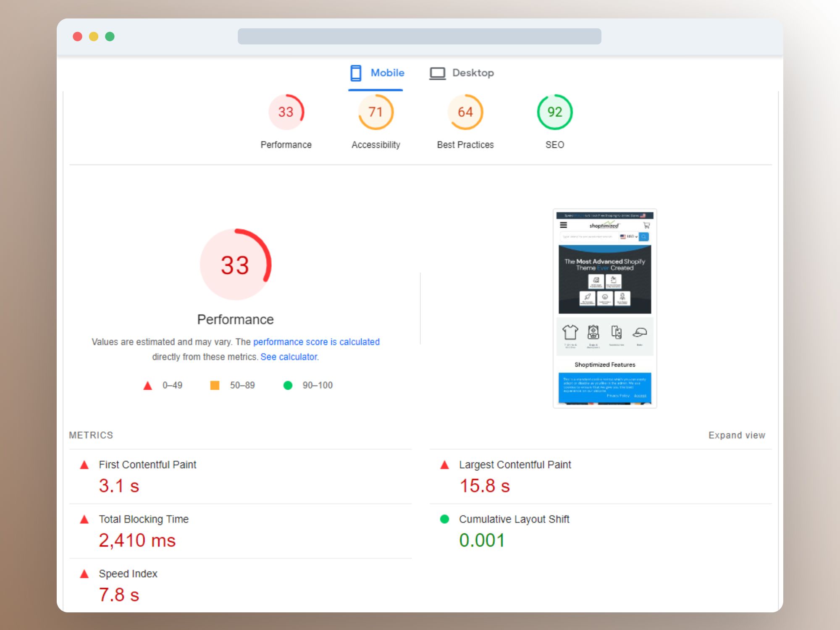Click the large Performance heading under the gauge
Screen dimensions: 840x630
click(235, 320)
